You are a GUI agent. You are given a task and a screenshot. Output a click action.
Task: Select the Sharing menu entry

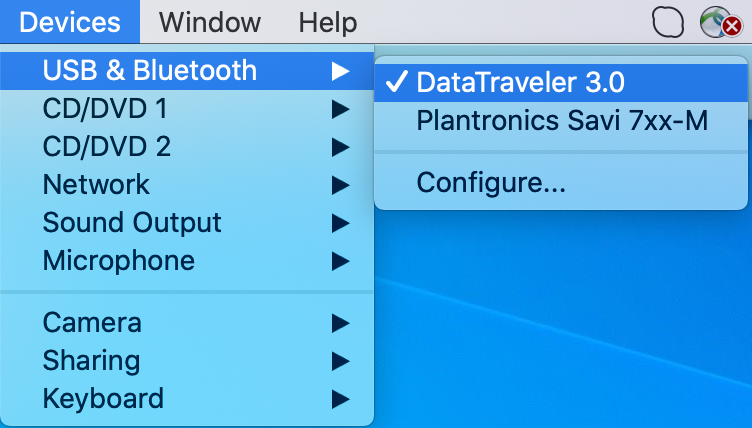(91, 361)
